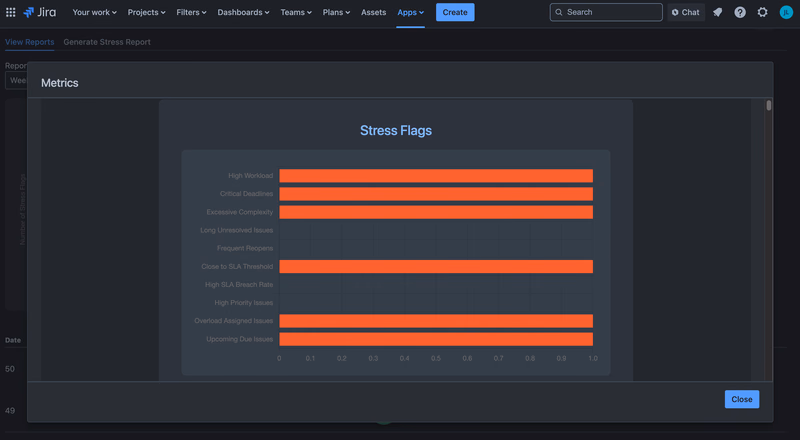Click the Long Unresolved Issues label

[x=237, y=230]
